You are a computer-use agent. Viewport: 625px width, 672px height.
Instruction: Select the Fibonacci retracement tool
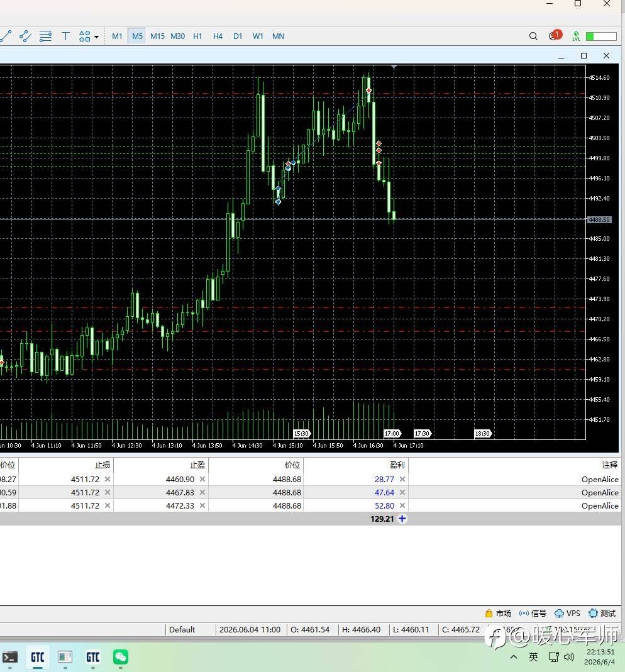point(45,36)
